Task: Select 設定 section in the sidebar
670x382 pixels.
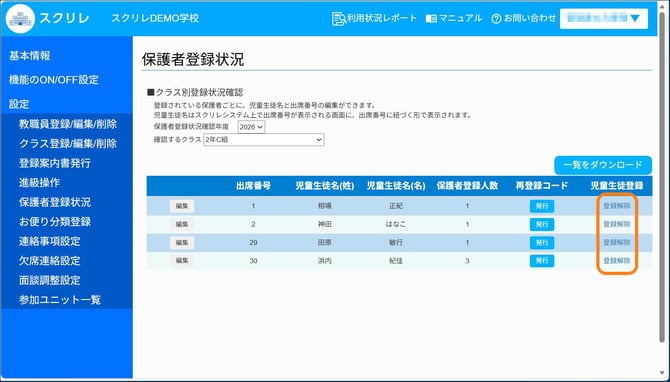Action: (x=19, y=104)
